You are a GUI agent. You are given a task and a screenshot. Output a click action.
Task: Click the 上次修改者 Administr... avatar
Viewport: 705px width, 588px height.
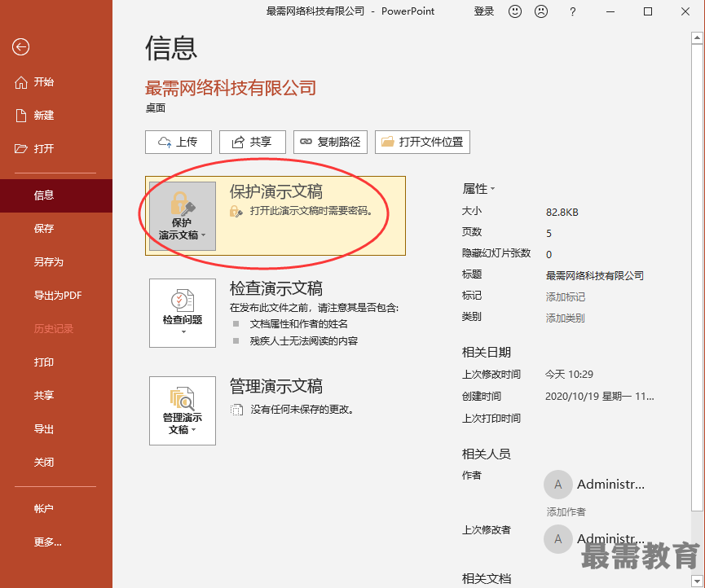point(558,539)
